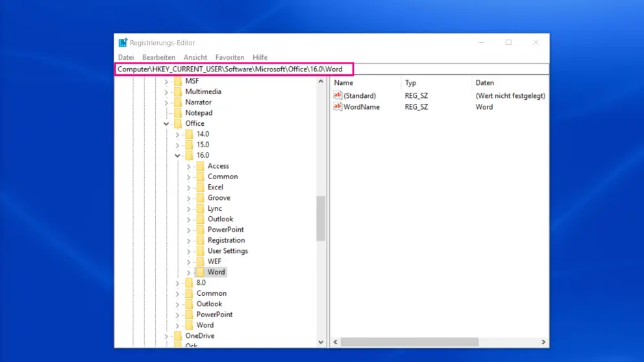Screen dimensions: 644x362
Task: Click the Excel folder icon in tree
Action: point(201,187)
